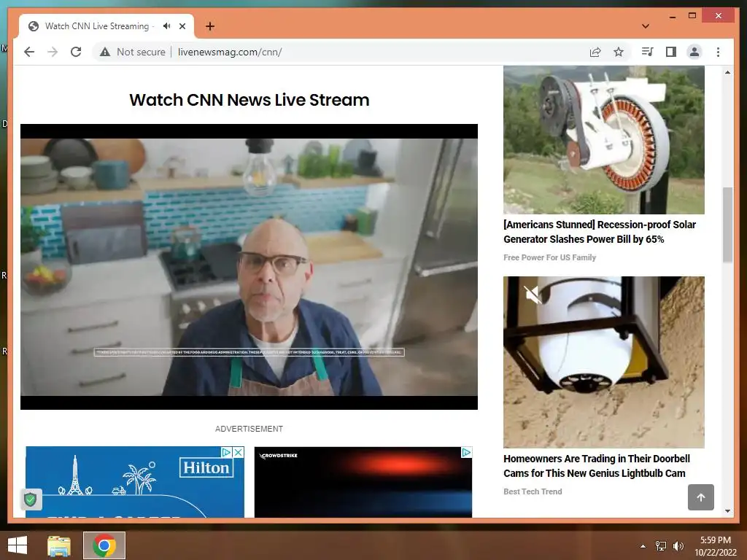The width and height of the screenshot is (747, 560).
Task: Click the Best Tech Trend source label
Action: [x=533, y=491]
